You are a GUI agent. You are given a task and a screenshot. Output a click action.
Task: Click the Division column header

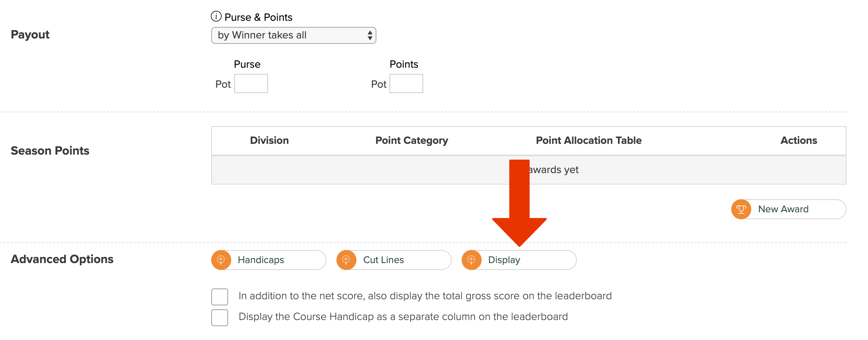coord(269,140)
